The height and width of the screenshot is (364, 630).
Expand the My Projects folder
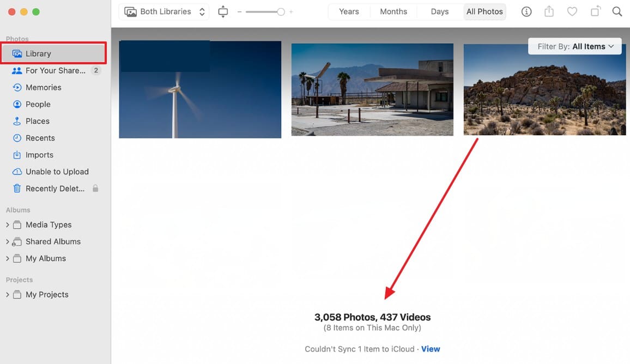click(7, 294)
